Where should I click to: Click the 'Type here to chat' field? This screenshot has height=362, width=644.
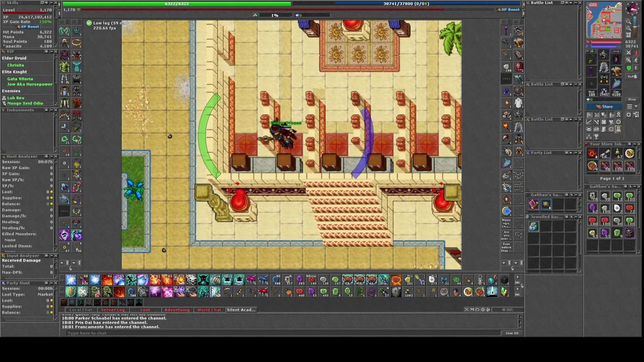[x=284, y=333]
